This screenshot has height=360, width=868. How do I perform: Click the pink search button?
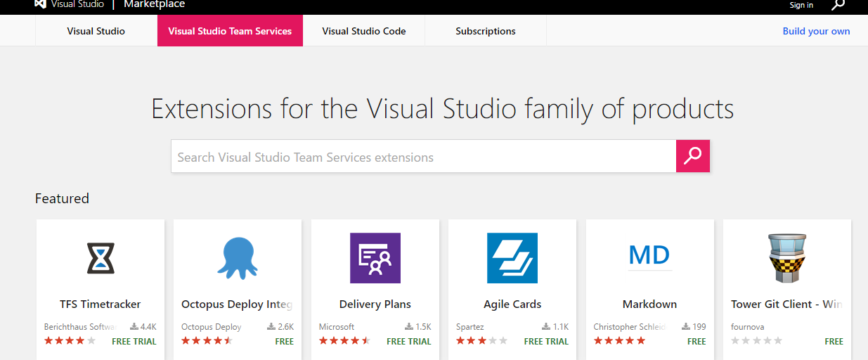tap(693, 156)
